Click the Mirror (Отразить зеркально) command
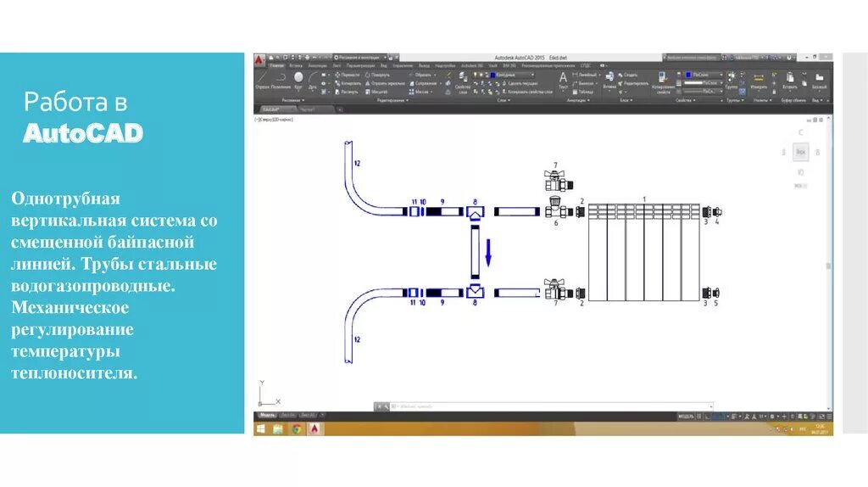Screen dimensions: 868x487 386,83
